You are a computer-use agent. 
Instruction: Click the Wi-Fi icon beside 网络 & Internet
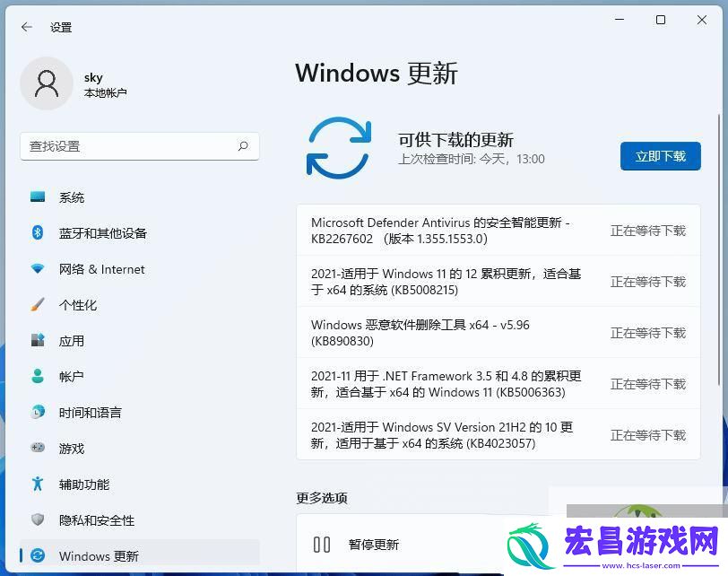(x=38, y=268)
